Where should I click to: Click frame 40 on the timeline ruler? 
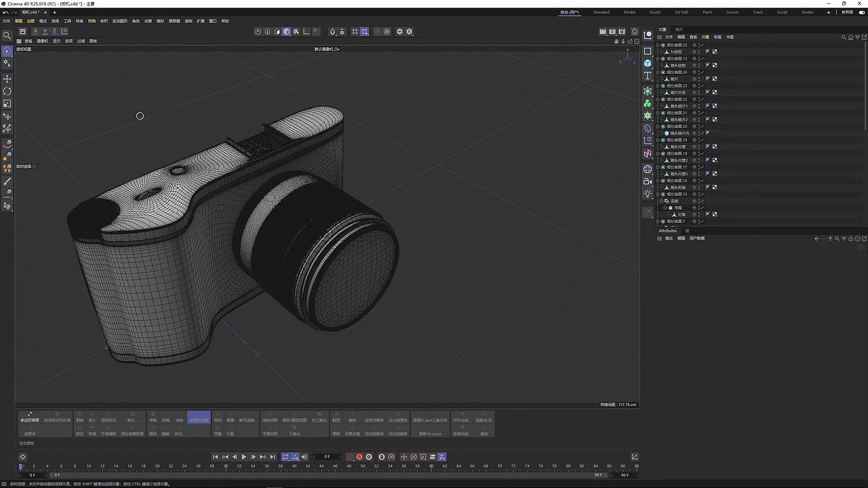pos(294,466)
